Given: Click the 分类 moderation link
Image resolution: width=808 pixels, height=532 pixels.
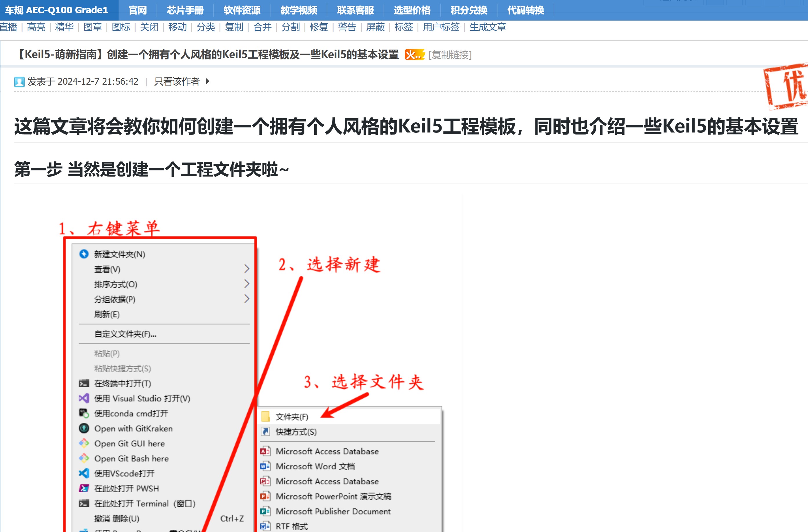Looking at the screenshot, I should pyautogui.click(x=206, y=27).
